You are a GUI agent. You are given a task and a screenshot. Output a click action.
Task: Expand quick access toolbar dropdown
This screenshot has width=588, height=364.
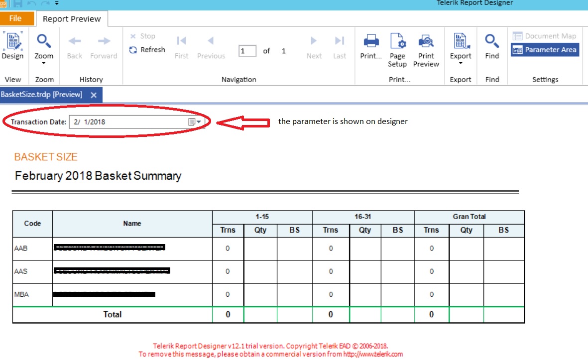click(x=57, y=3)
